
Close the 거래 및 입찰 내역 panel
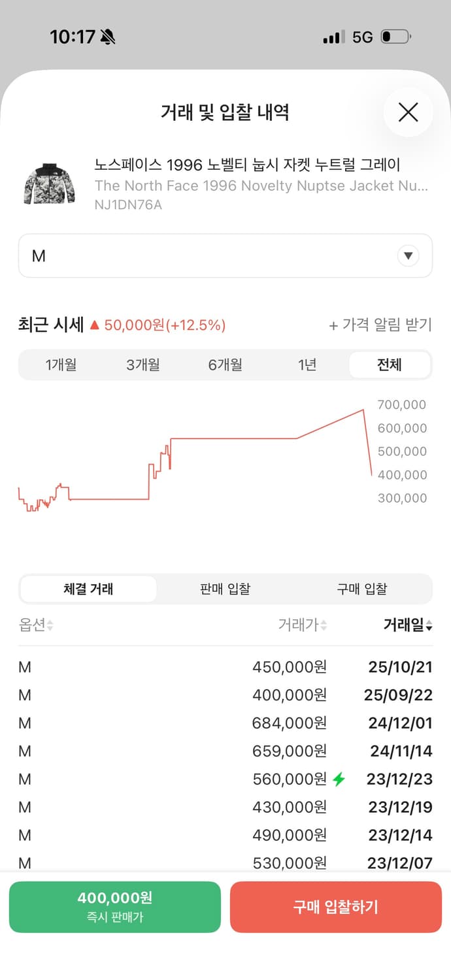[408, 112]
